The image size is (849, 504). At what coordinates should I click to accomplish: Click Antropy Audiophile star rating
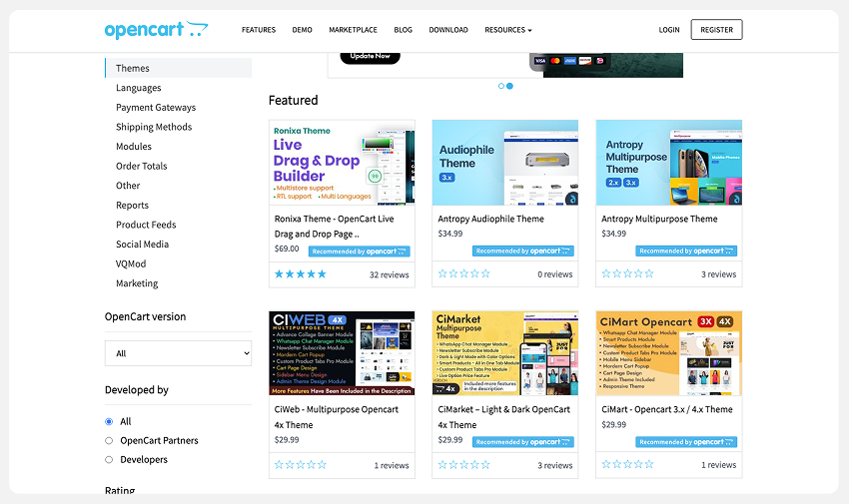(x=464, y=273)
